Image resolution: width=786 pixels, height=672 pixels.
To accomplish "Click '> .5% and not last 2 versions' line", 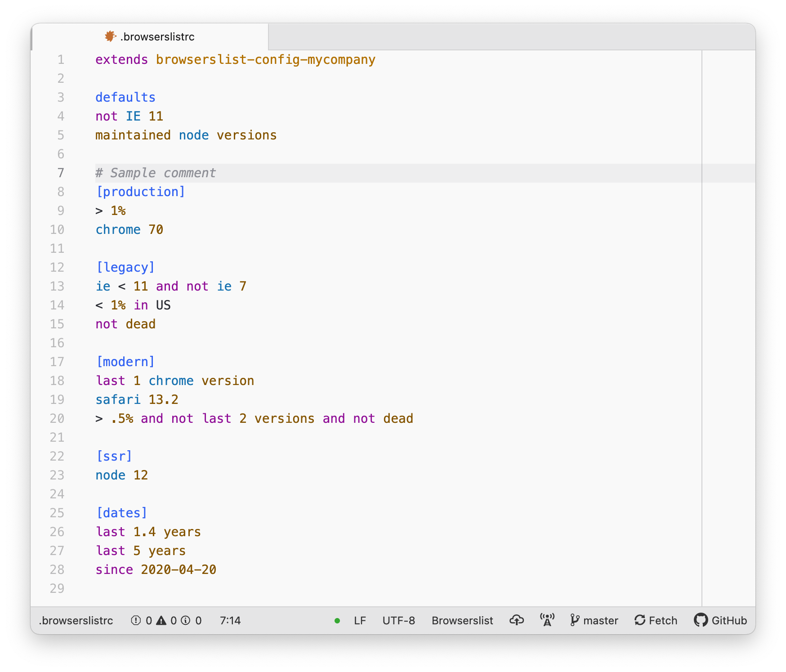I will point(254,419).
